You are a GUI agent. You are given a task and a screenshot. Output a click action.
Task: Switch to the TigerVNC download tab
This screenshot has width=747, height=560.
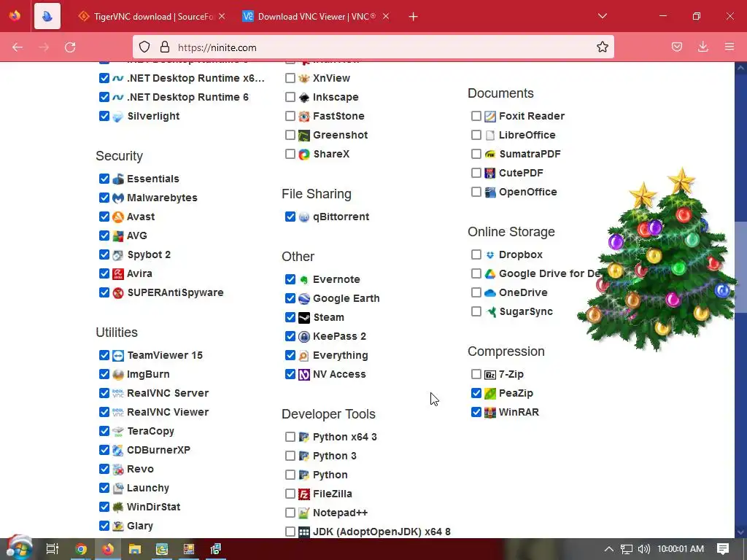coord(152,17)
